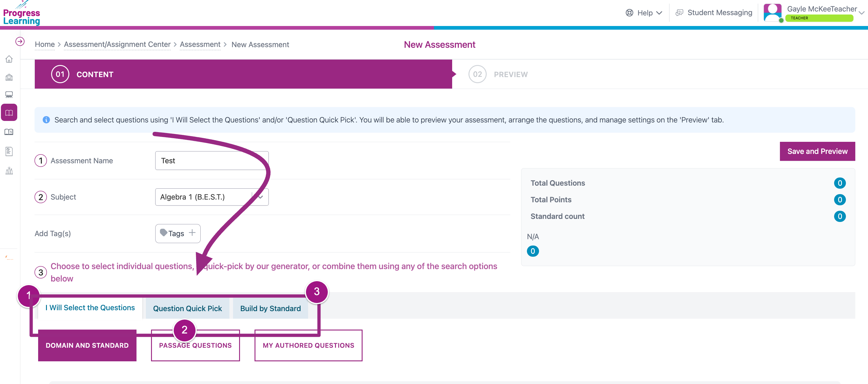
Task: Select the highlighted open book sidebar icon
Action: (x=9, y=113)
